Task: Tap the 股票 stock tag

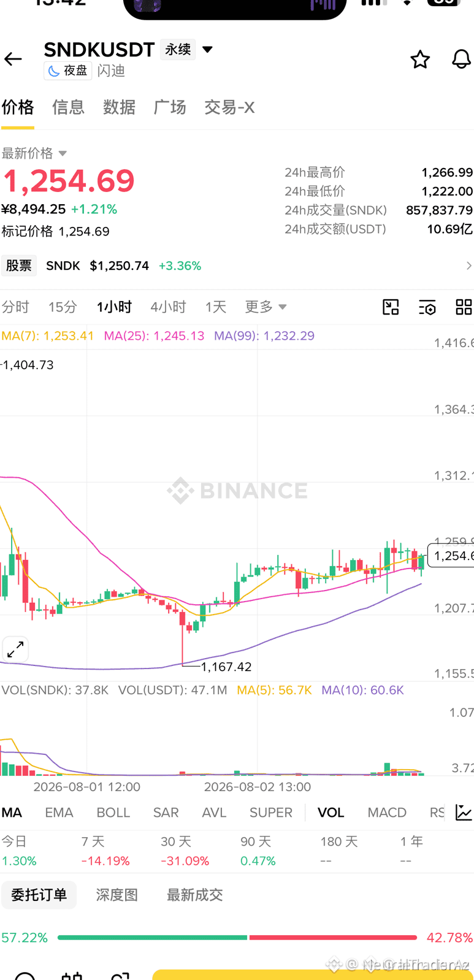Action: click(18, 266)
